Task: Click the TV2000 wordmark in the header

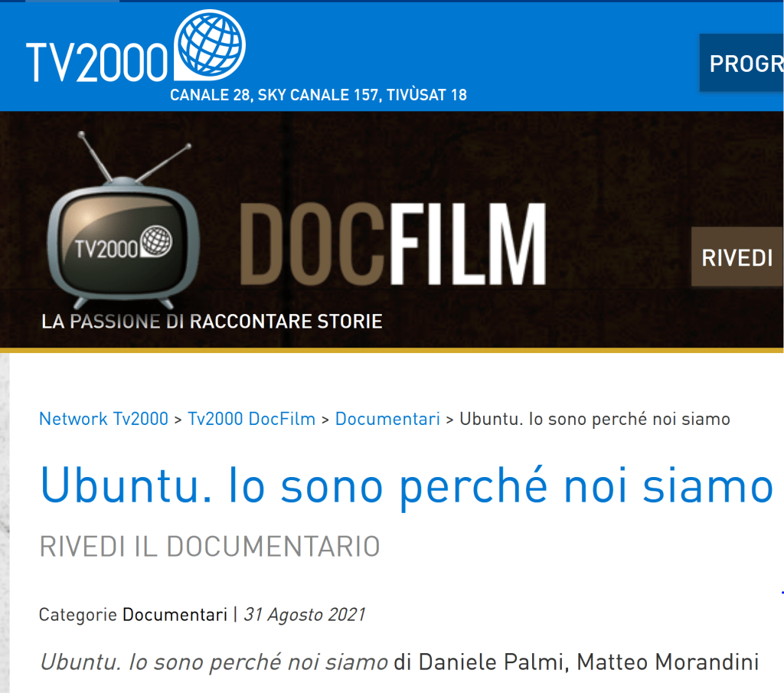Action: (96, 62)
